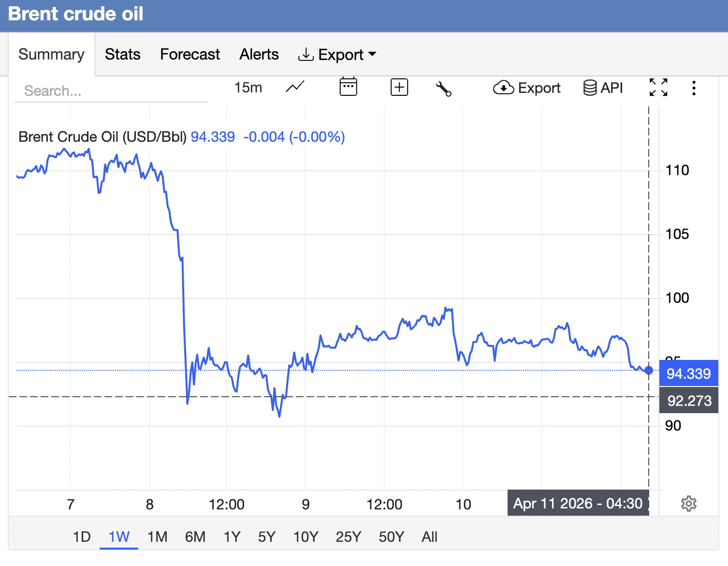Expand chart to fullscreen

coord(658,88)
